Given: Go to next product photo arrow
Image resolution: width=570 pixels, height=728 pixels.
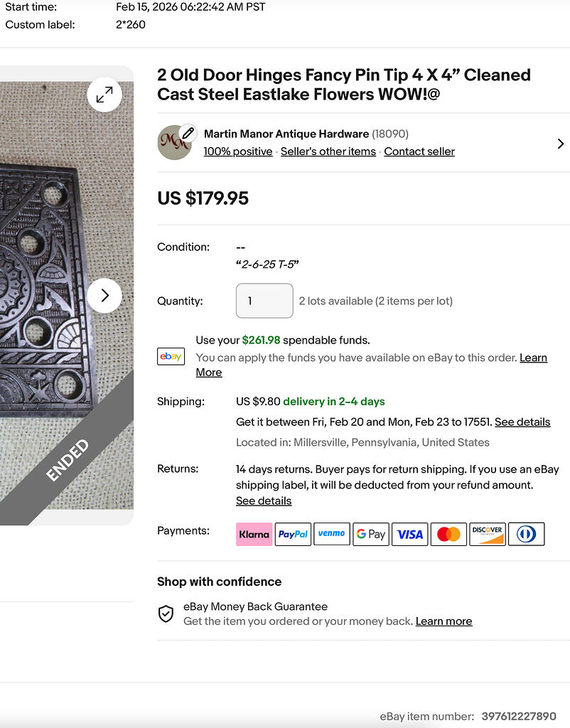Looking at the screenshot, I should pyautogui.click(x=104, y=295).
